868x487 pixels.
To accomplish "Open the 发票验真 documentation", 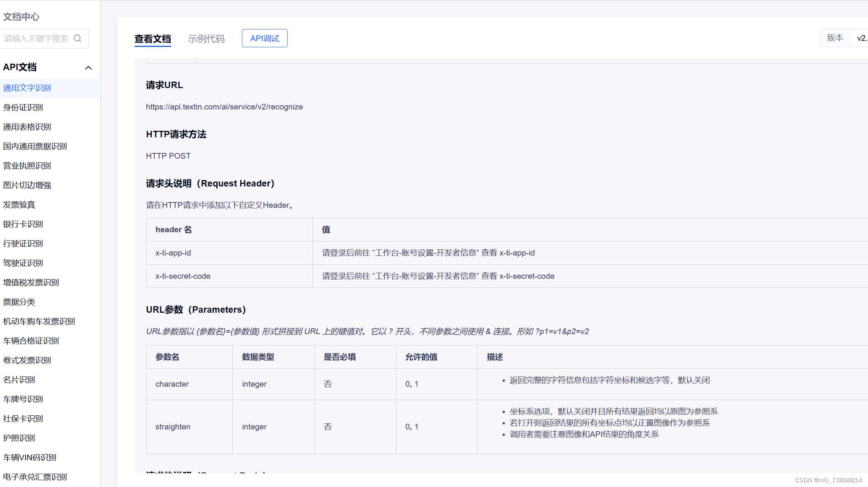I will 19,204.
